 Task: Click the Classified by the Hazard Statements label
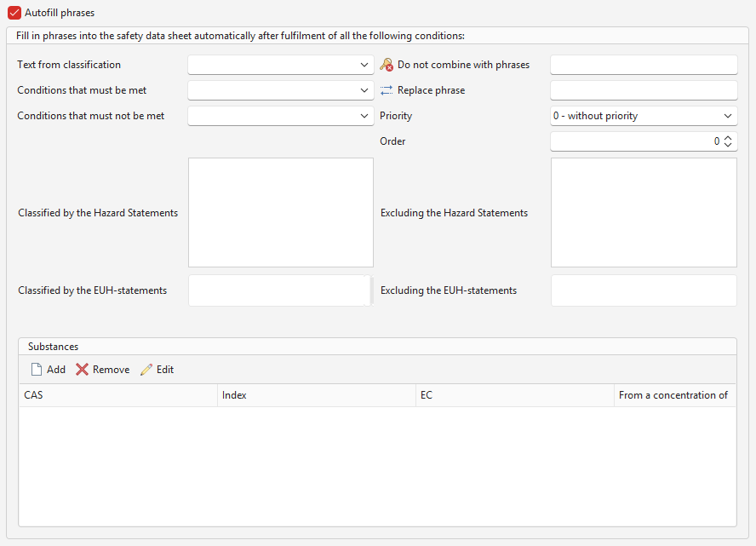pyautogui.click(x=98, y=213)
